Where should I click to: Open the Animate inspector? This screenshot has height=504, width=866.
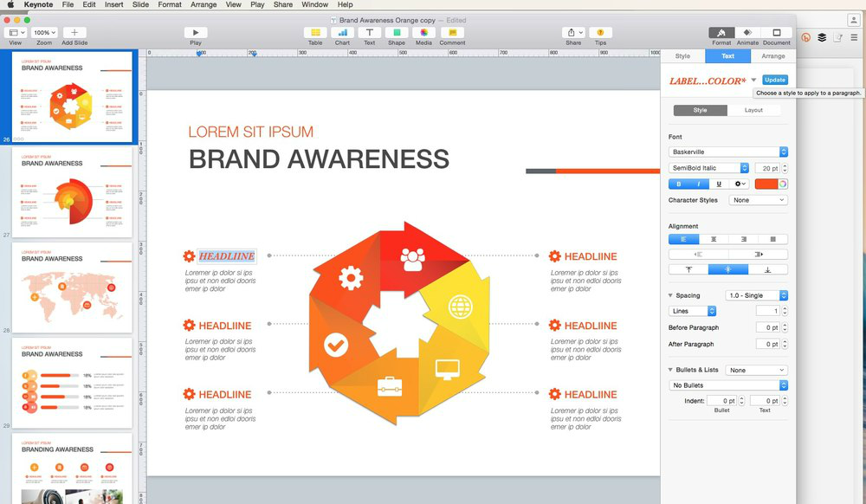747,33
